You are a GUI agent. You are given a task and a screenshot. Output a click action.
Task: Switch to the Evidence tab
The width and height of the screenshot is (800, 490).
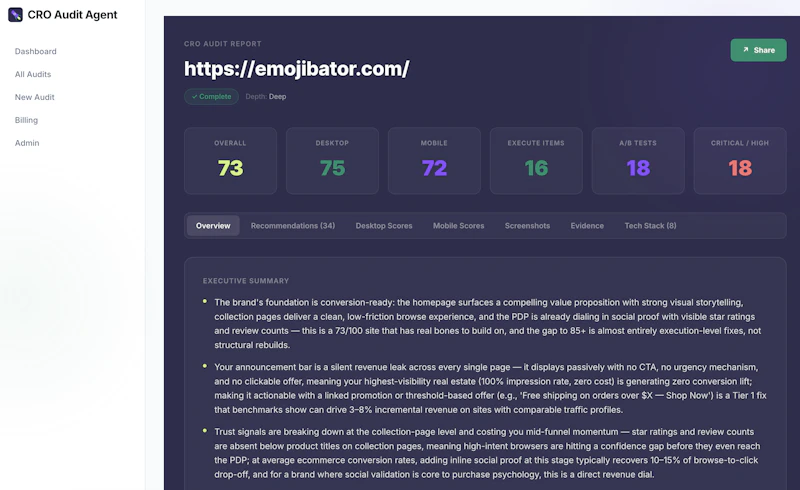[x=587, y=226]
